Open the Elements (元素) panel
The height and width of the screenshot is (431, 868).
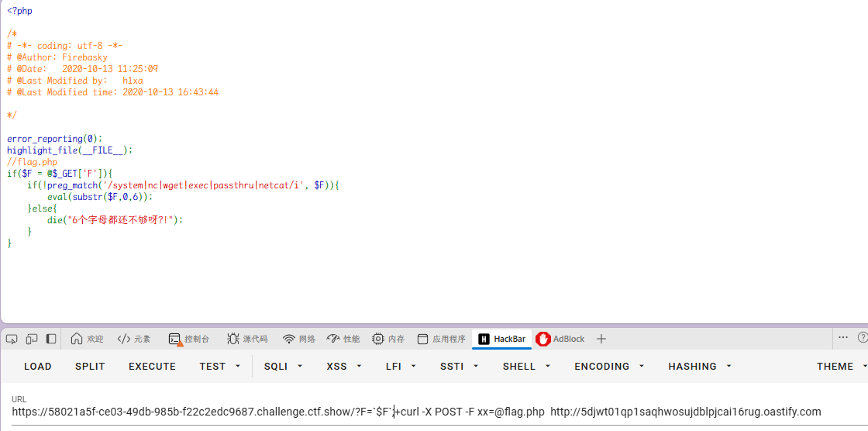click(134, 339)
